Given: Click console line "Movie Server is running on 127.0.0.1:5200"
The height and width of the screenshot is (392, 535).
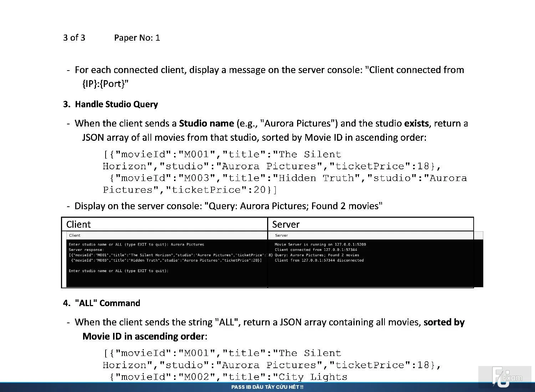Looking at the screenshot, I should click(x=320, y=244).
